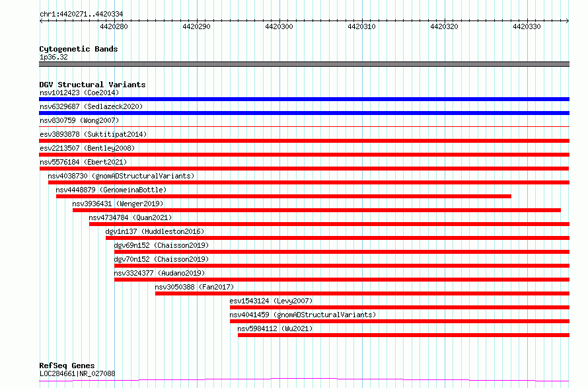Click ruler position 4420280
This screenshot has height=388, width=588.
[114, 26]
